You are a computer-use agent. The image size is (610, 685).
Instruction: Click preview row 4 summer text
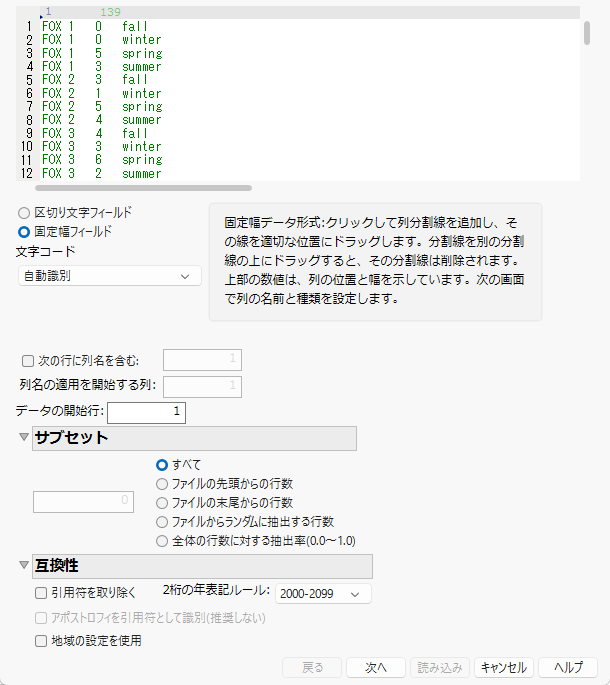[142, 67]
